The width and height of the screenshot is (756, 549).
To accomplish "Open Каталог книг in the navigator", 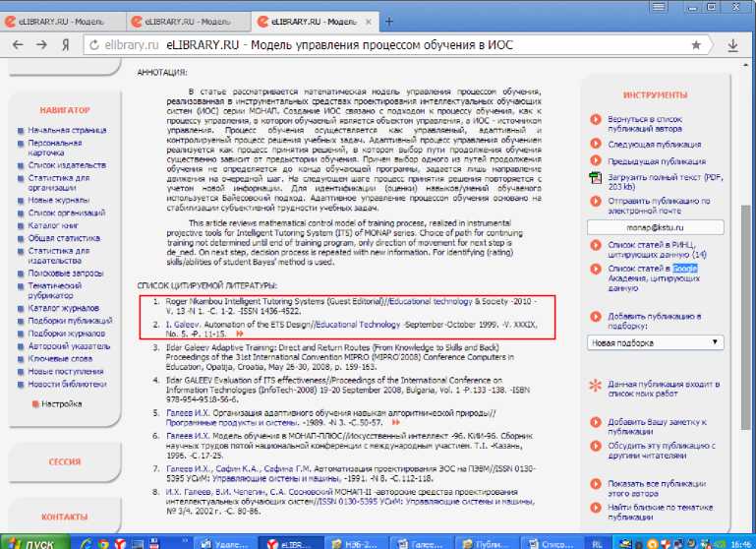I will 53,225.
